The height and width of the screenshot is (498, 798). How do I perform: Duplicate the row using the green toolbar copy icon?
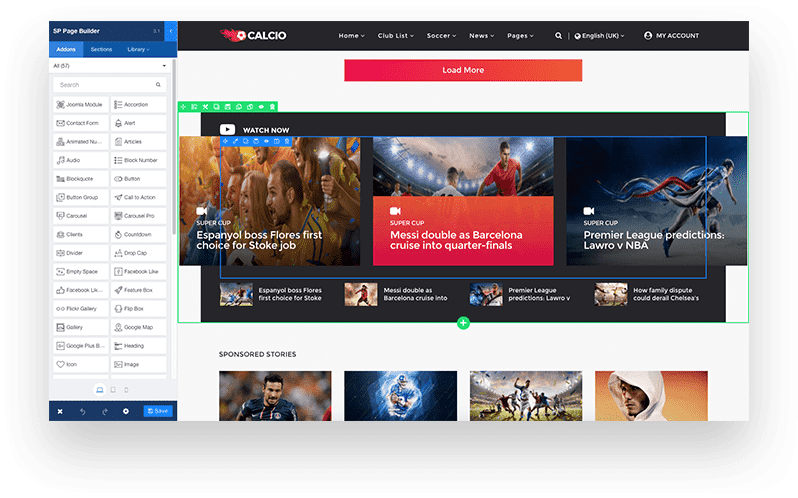click(217, 107)
